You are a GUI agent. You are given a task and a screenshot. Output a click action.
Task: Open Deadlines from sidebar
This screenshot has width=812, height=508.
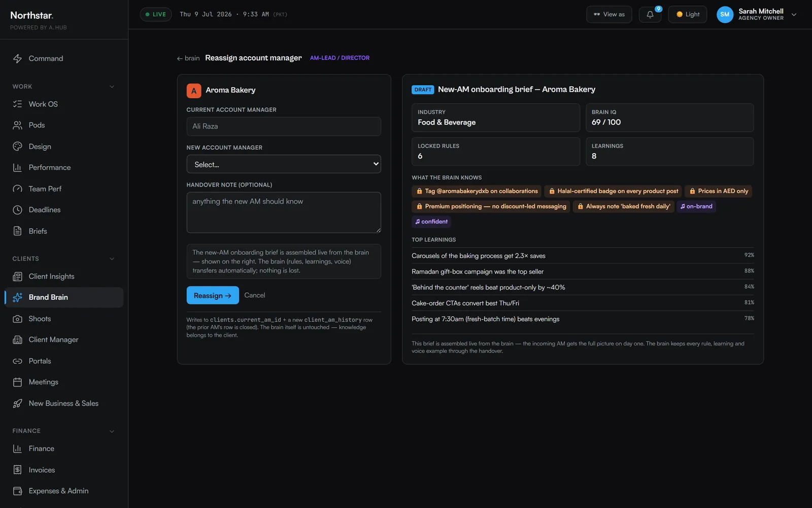coord(64,210)
